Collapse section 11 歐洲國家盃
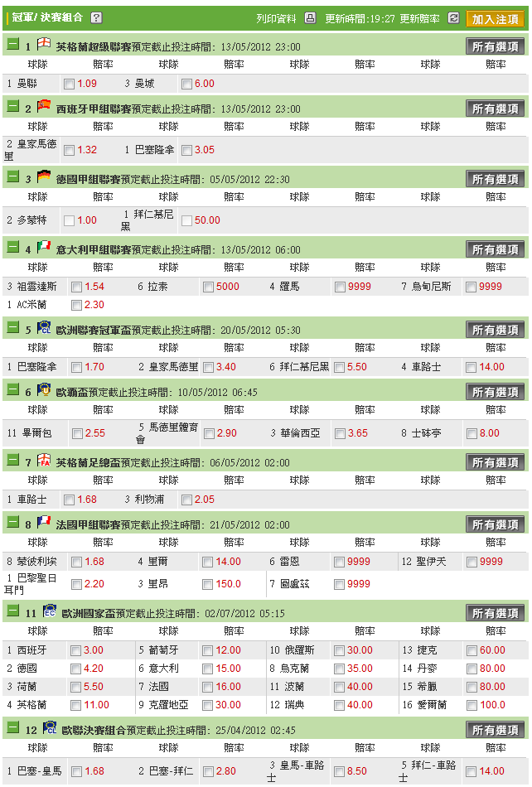532x787 pixels. coord(13,611)
